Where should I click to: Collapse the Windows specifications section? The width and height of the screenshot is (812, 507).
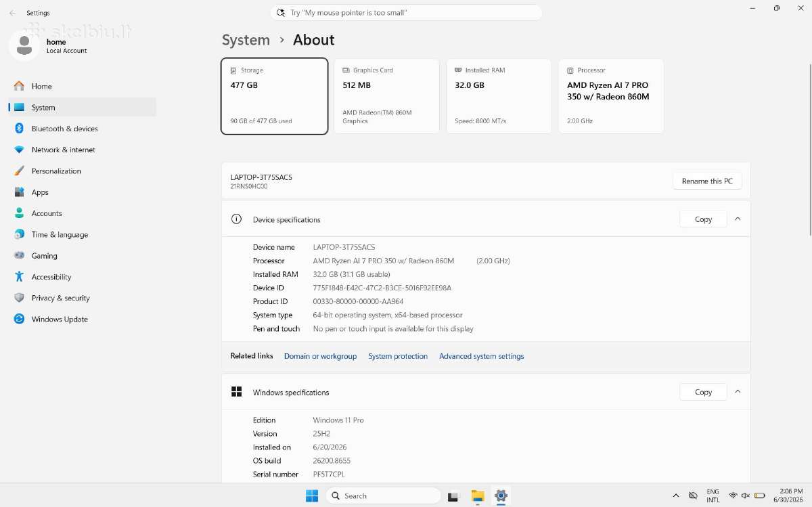point(738,391)
